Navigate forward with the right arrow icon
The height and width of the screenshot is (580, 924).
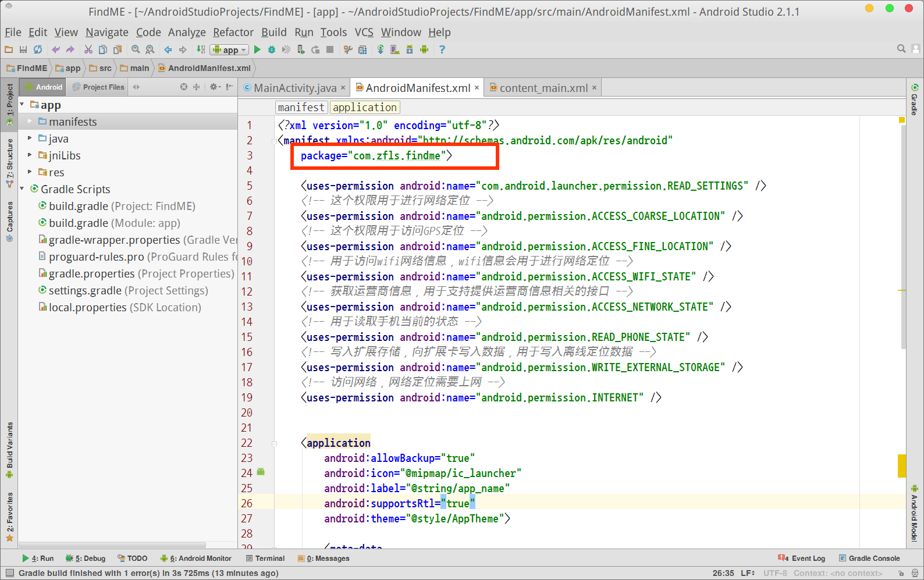(x=183, y=49)
